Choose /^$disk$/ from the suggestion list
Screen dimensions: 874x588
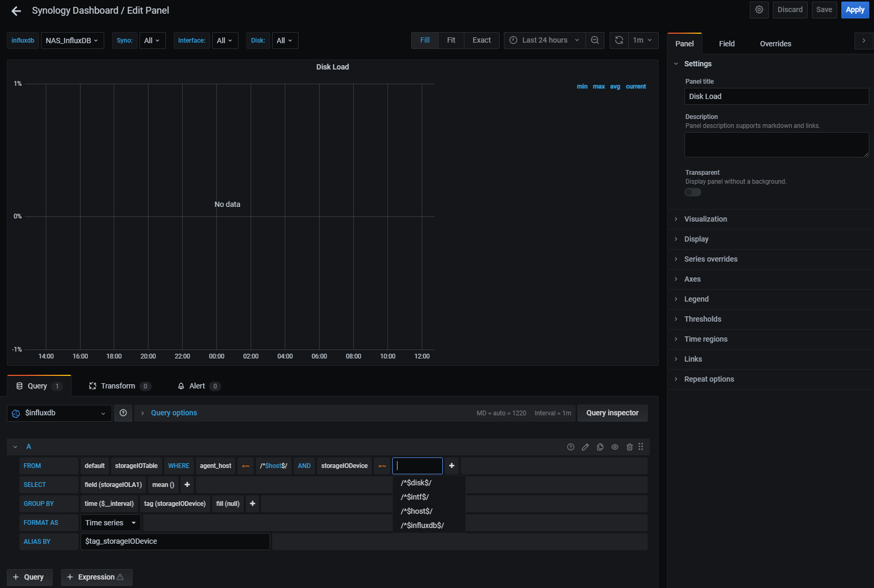(x=416, y=483)
